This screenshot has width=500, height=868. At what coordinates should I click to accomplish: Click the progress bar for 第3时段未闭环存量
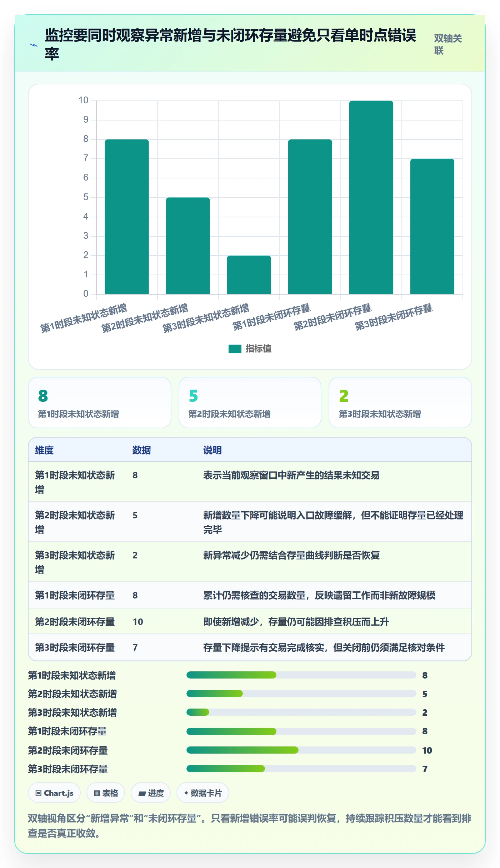coord(301,769)
